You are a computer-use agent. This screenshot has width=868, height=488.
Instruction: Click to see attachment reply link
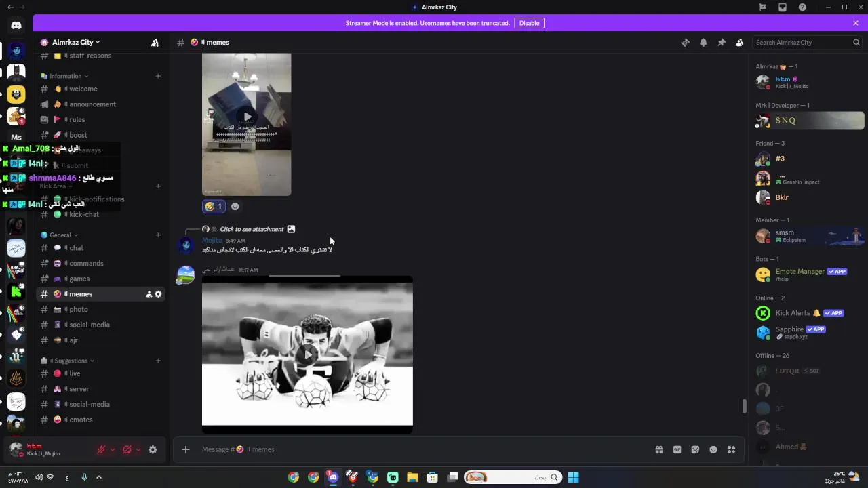pos(252,229)
